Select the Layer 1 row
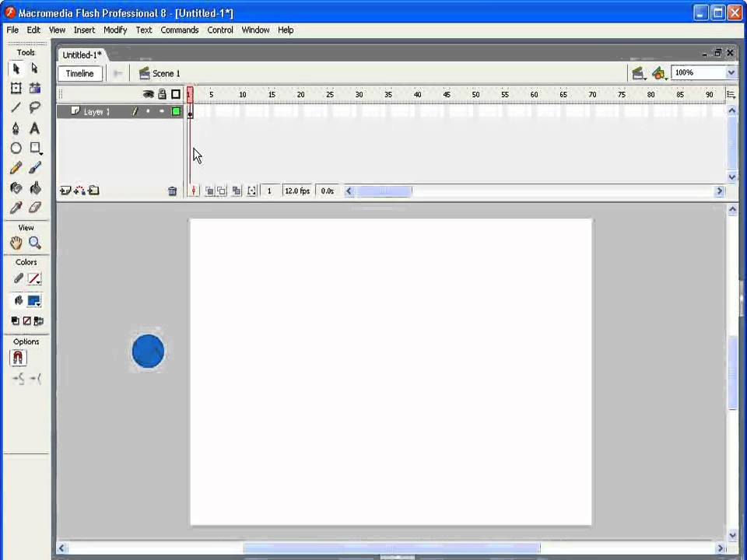Viewport: 747px width, 560px height. (x=120, y=111)
